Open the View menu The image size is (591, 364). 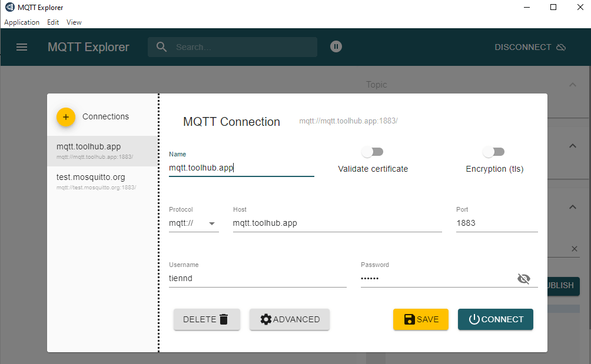(74, 22)
